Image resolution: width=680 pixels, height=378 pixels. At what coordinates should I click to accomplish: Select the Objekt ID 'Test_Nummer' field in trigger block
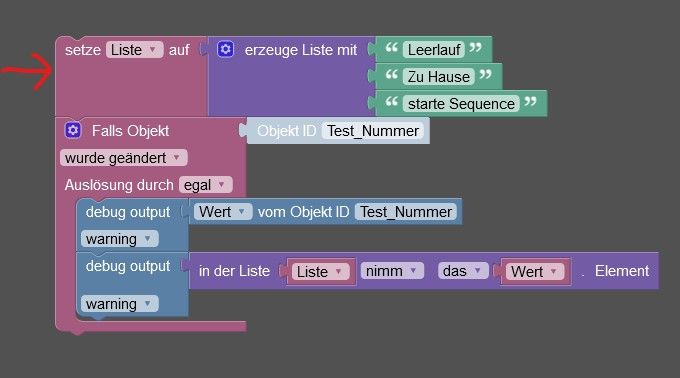pyautogui.click(x=373, y=131)
